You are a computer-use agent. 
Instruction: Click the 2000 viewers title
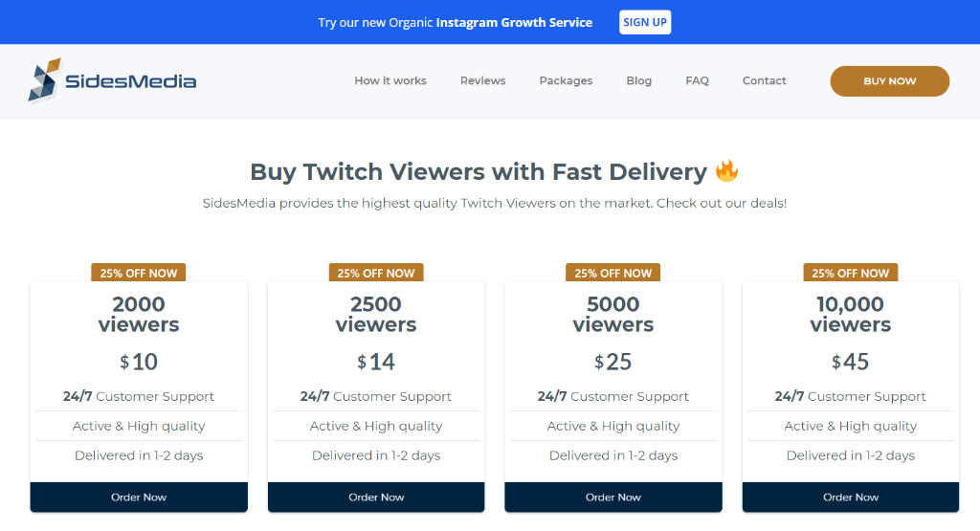[139, 314]
